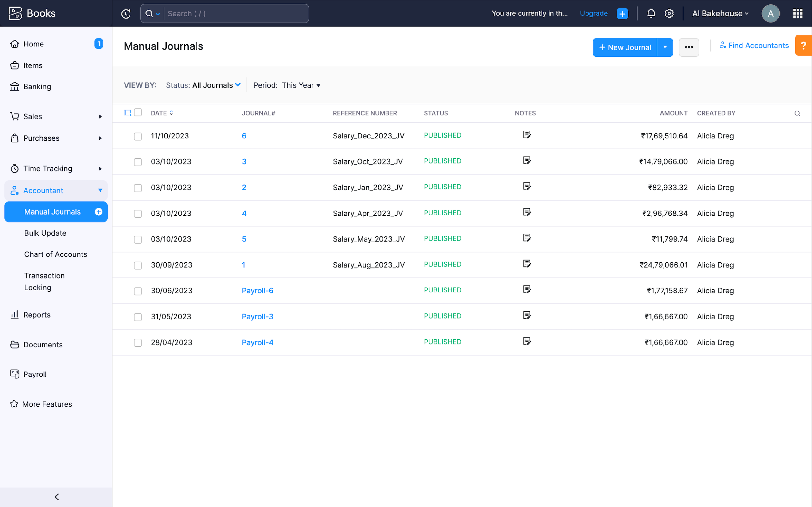Click the New Journal button
812x507 pixels.
625,47
